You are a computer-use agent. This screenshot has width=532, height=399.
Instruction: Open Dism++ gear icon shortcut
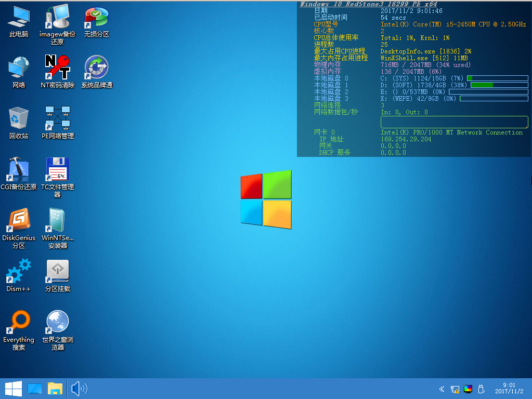point(19,275)
